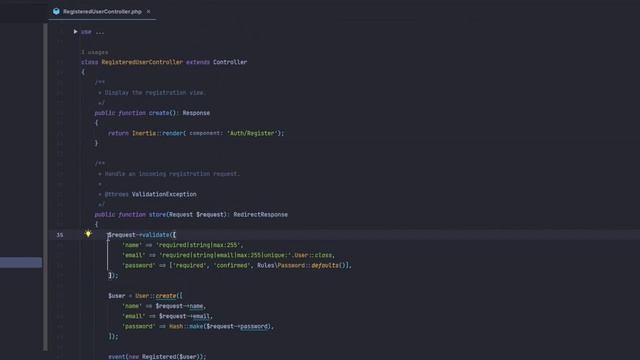Image resolution: width=640 pixels, height=360 pixels.
Task: Click 'Auth/Register' string in Inertia render
Action: click(252, 133)
